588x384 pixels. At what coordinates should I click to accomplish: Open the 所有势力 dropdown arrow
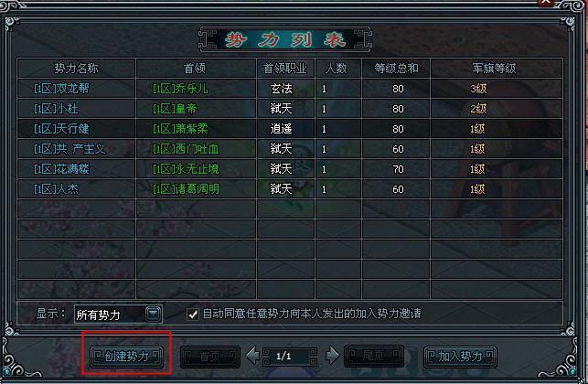[x=154, y=314]
